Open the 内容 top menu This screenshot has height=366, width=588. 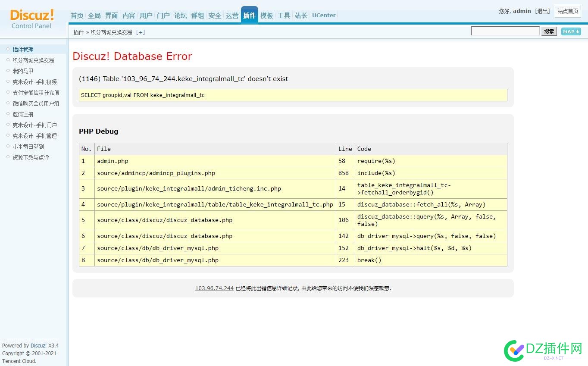(129, 16)
